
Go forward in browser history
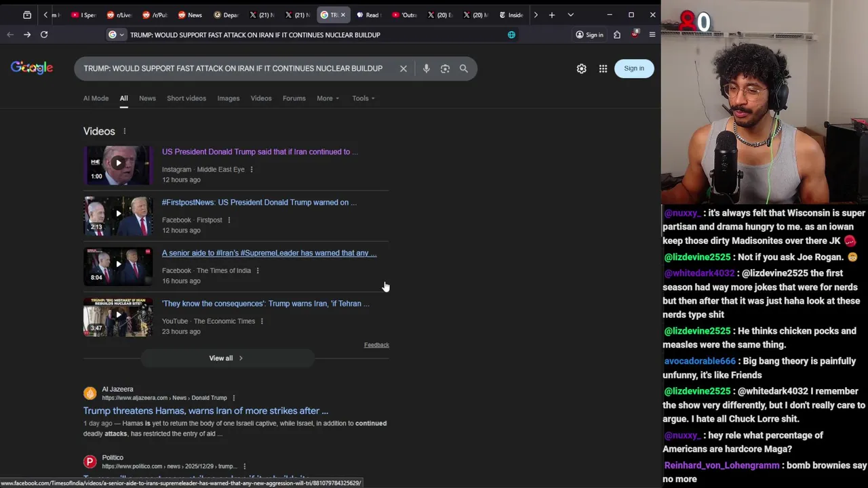click(x=27, y=35)
